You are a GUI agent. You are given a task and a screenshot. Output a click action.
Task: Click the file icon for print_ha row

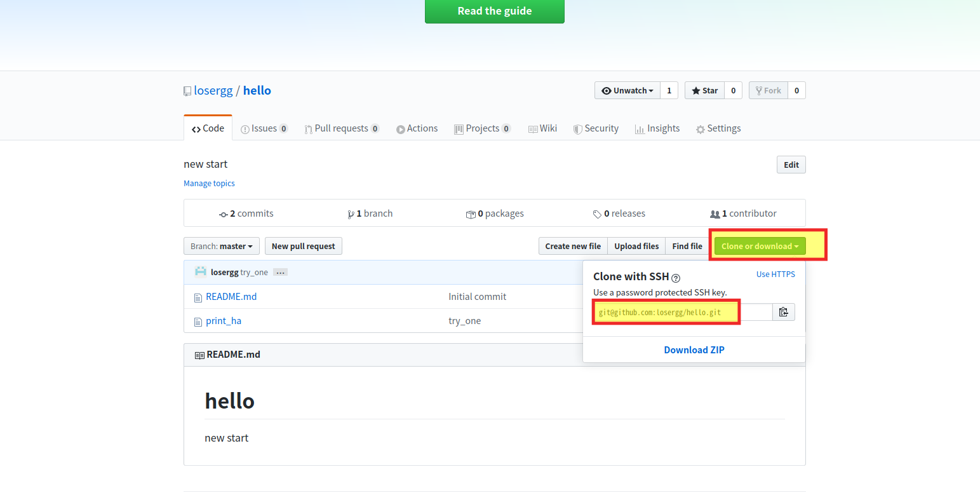(198, 322)
